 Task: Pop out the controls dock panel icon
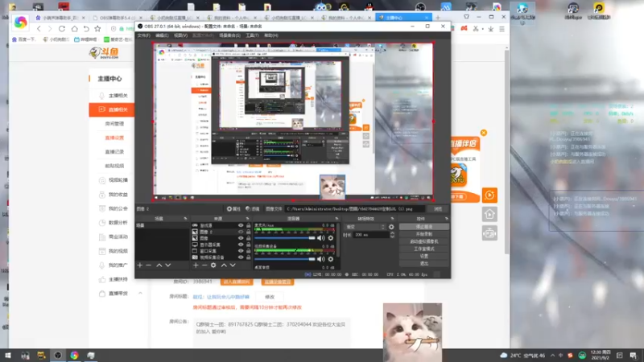pyautogui.click(x=447, y=219)
